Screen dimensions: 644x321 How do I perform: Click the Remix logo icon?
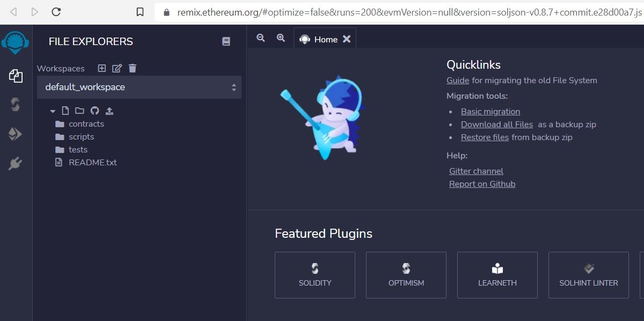coord(15,42)
